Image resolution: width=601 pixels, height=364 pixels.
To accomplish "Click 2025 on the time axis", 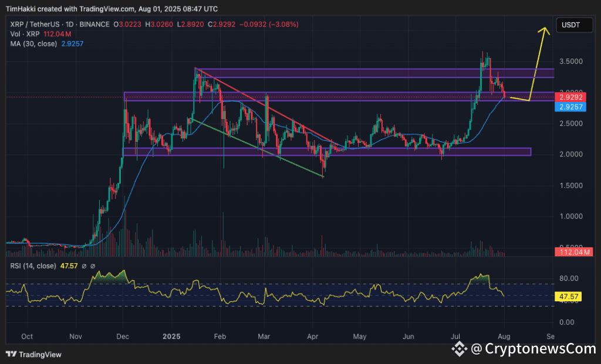I will 171,336.
